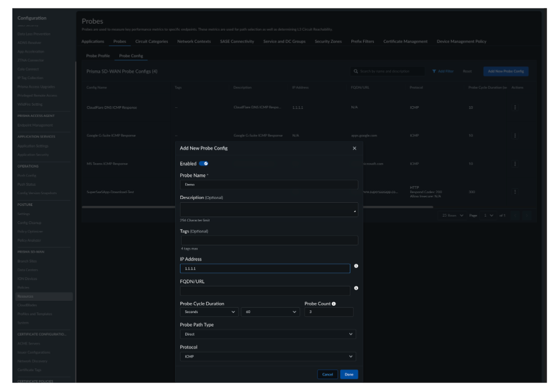Open Push Config in the sidebar

tap(27, 175)
